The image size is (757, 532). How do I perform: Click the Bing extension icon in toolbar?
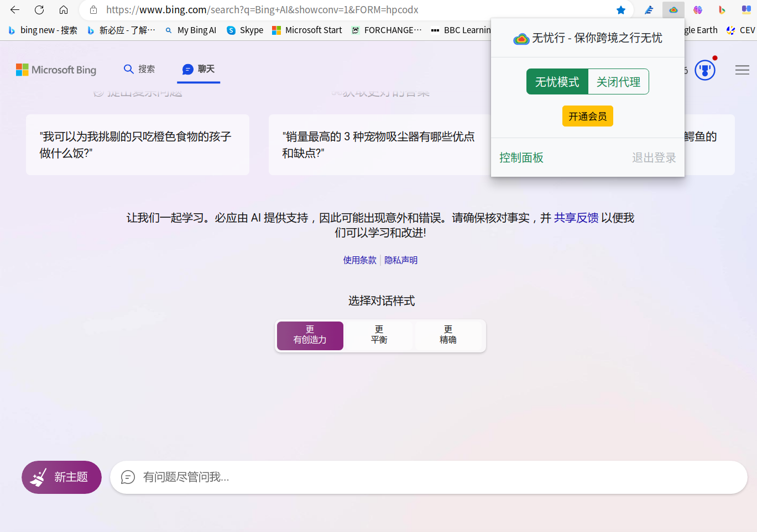click(722, 9)
